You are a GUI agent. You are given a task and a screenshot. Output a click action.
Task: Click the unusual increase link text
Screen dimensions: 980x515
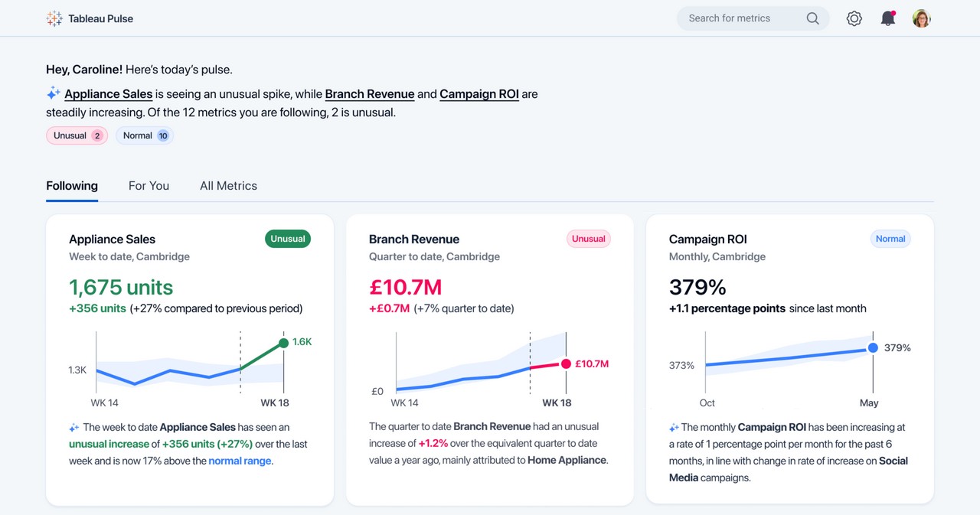pyautogui.click(x=109, y=444)
